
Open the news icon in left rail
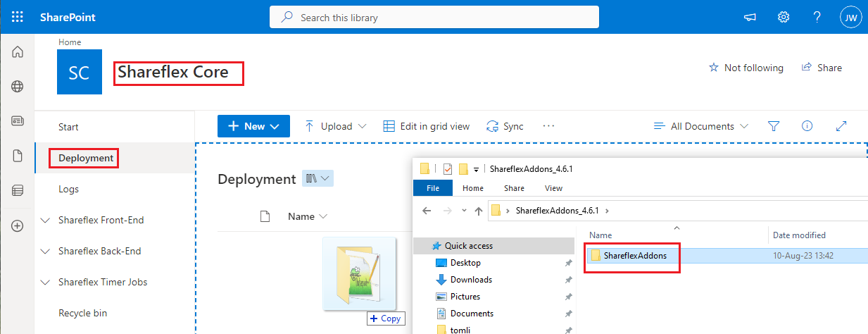click(18, 121)
